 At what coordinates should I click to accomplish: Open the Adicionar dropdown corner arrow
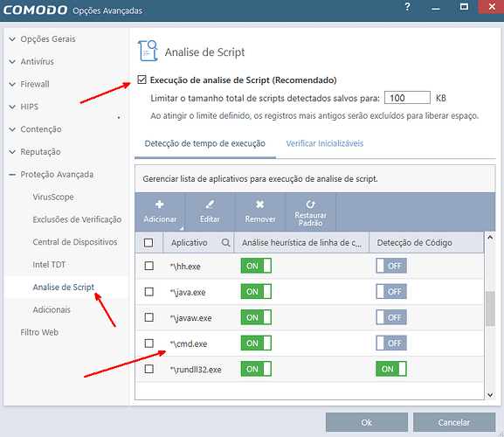point(182,228)
